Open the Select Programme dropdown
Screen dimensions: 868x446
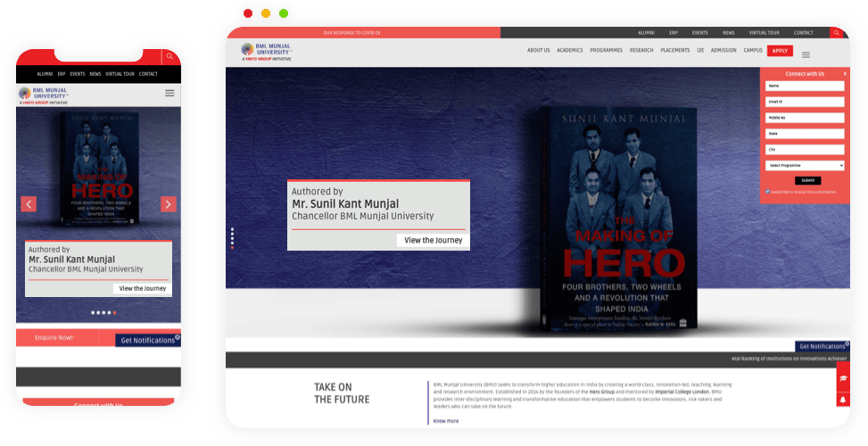805,165
